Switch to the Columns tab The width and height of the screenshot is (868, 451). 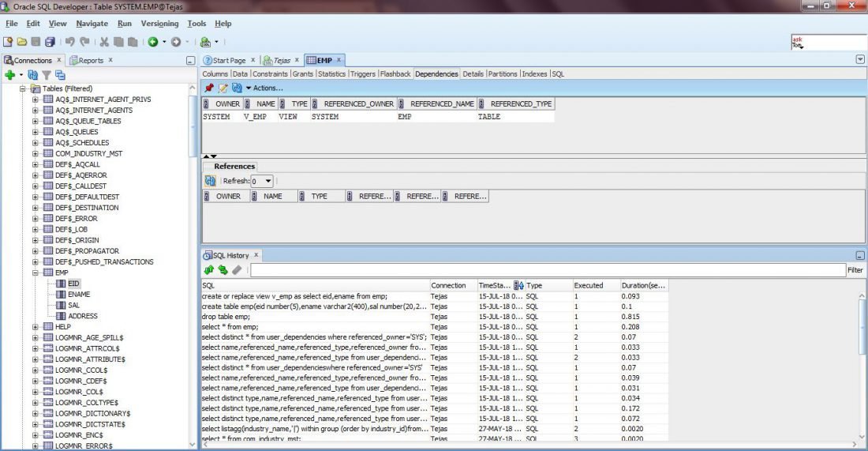click(215, 73)
